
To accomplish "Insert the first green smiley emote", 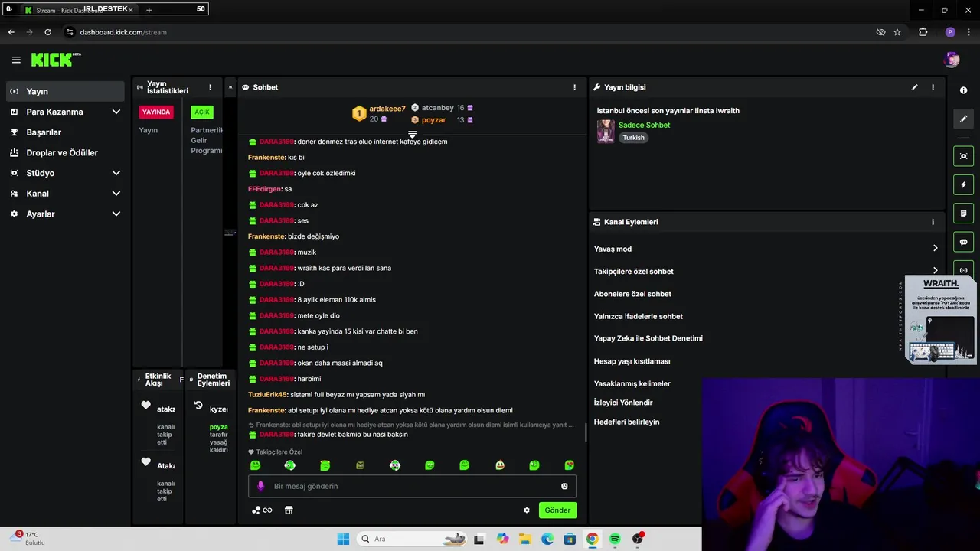I will pos(256,465).
